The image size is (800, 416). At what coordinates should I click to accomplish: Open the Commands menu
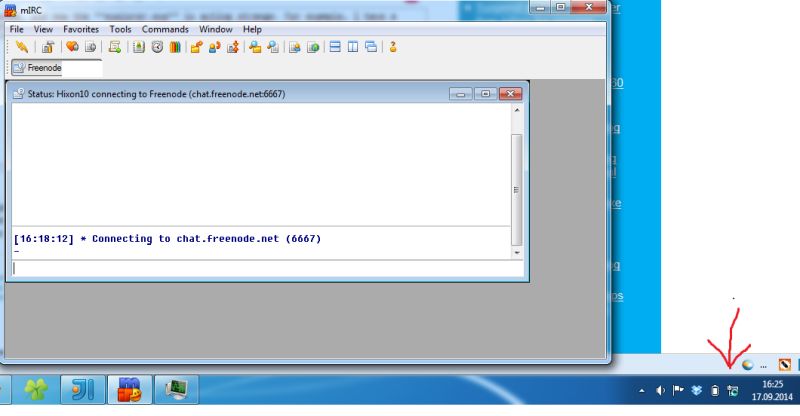point(165,29)
